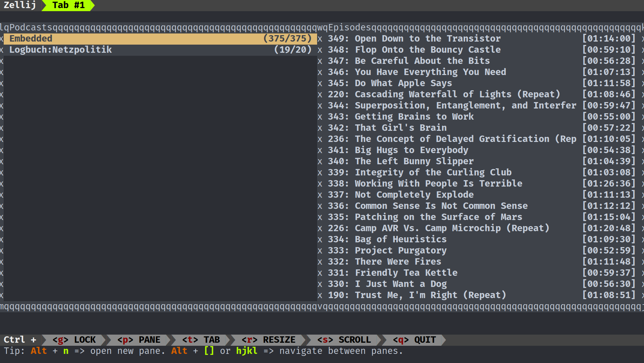
Task: Select episode 190: Trust Me, I'm Right
Action: pyautogui.click(x=481, y=295)
